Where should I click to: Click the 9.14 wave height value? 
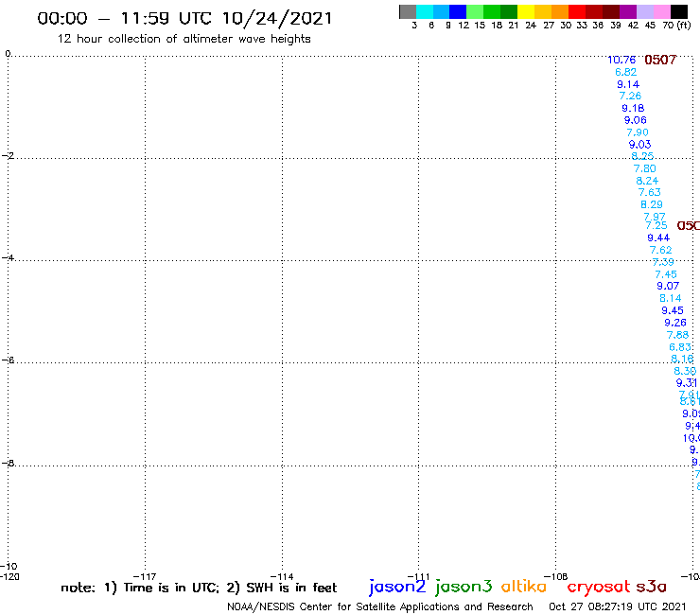point(628,84)
